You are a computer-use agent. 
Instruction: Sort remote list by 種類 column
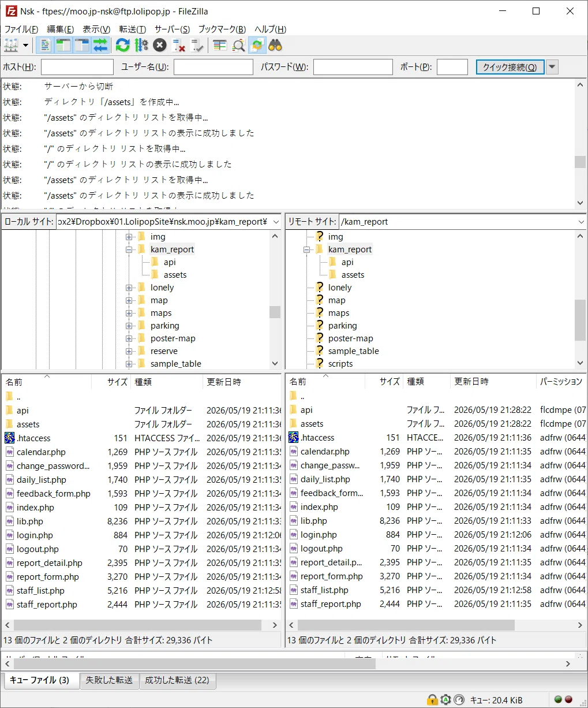pyautogui.click(x=426, y=382)
